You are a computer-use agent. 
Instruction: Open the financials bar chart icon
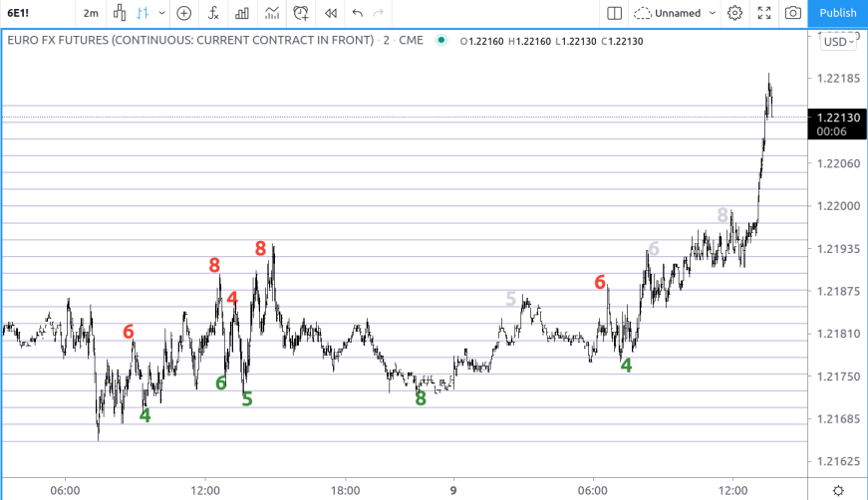pos(242,13)
